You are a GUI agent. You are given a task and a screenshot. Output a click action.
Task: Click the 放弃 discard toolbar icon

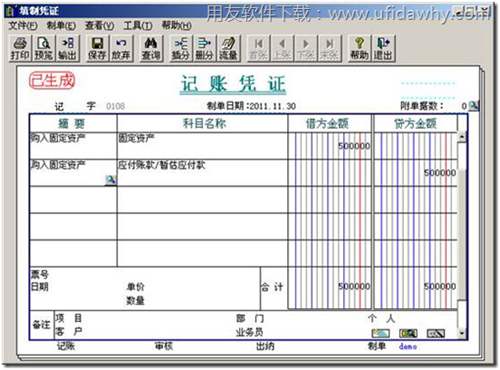(x=121, y=49)
